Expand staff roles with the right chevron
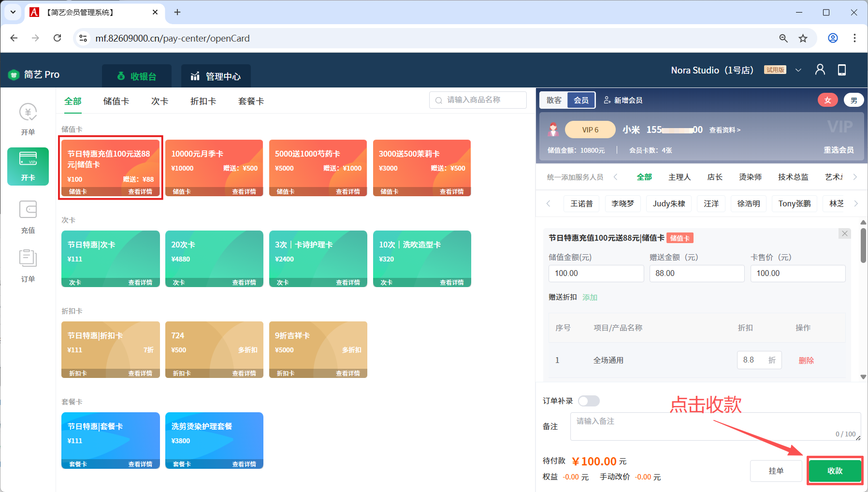This screenshot has height=492, width=868. [x=855, y=177]
